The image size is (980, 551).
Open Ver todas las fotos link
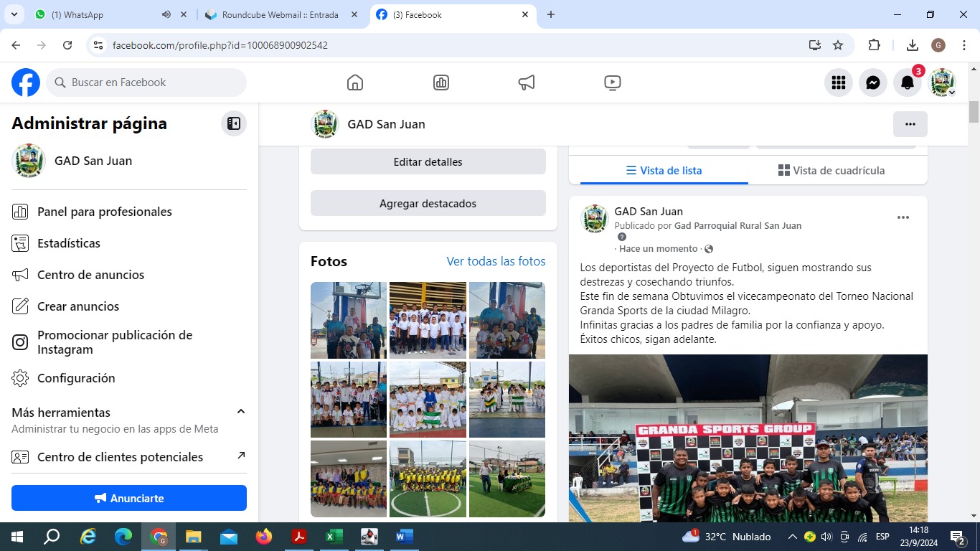[x=496, y=261]
